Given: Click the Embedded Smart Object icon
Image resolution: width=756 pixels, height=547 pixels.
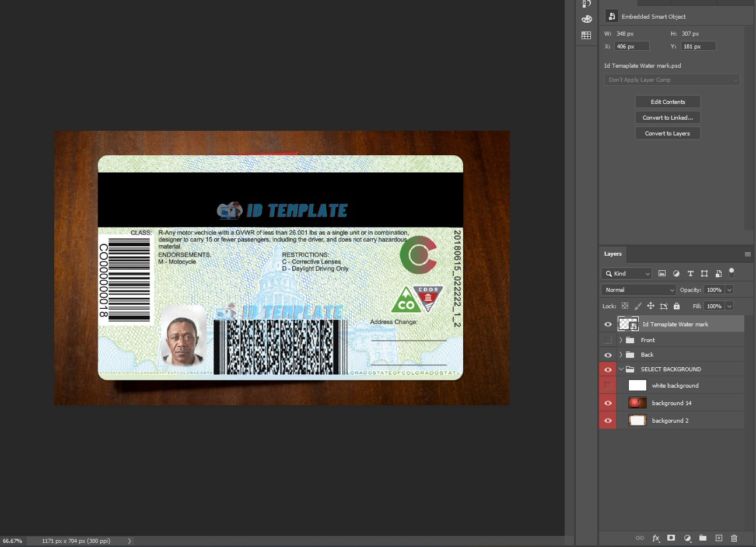Looking at the screenshot, I should 611,16.
